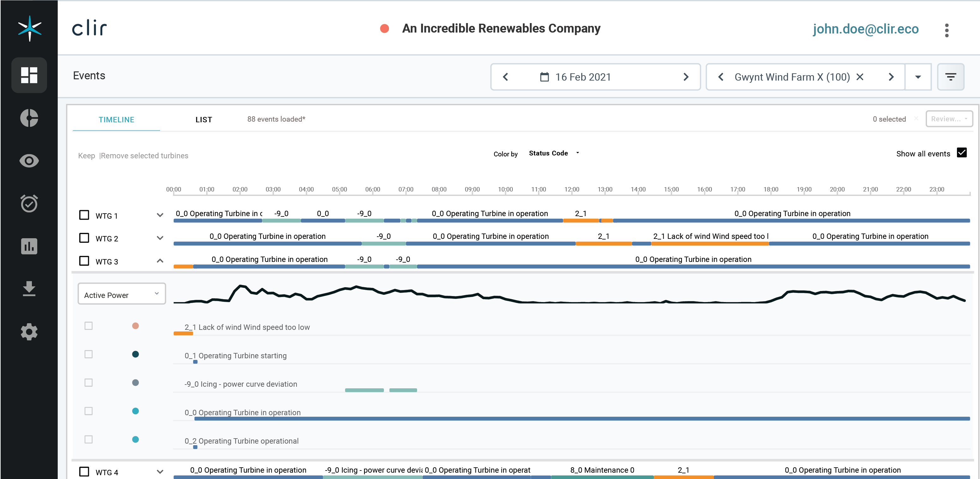Go to previous date arrow
Viewport: 980px width, 479px height.
tap(505, 77)
